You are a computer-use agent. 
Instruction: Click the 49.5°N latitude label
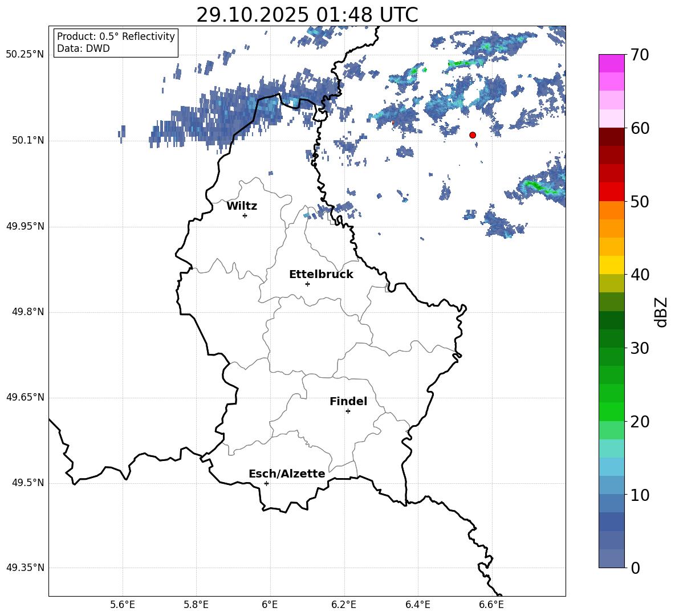28,483
